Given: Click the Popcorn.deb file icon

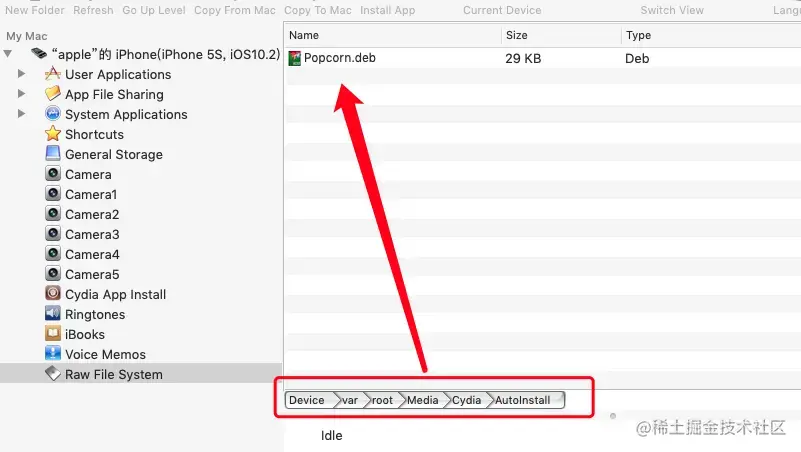Looking at the screenshot, I should click(x=295, y=58).
